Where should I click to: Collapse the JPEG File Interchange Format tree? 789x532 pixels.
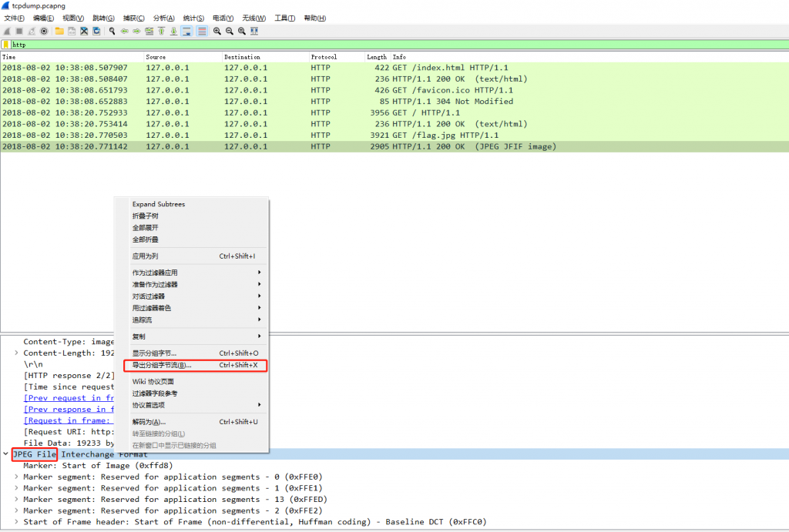tap(5, 454)
